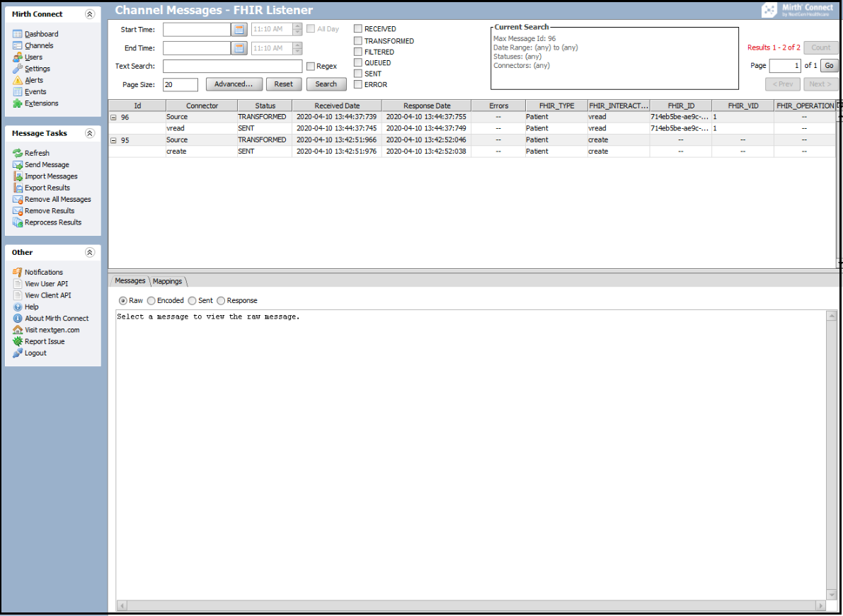Open the Dashboard icon in sidebar
This screenshot has height=616, width=843.
[17, 34]
